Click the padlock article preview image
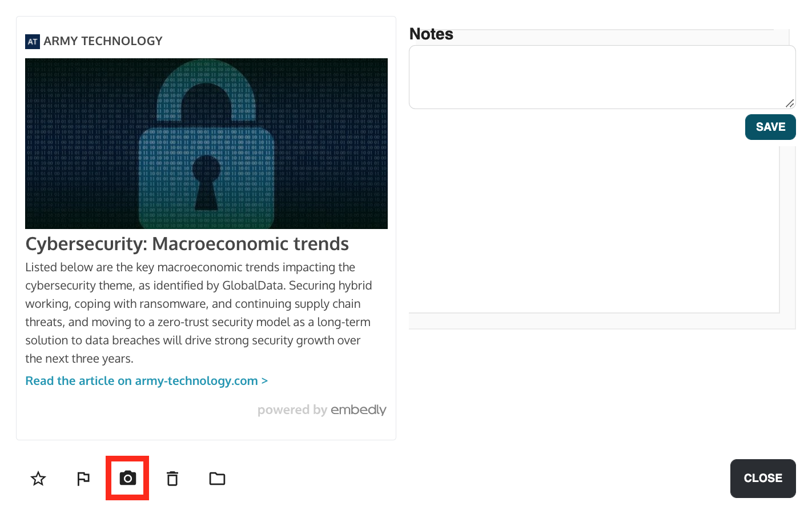Image resolution: width=812 pixels, height=514 pixels. click(206, 143)
